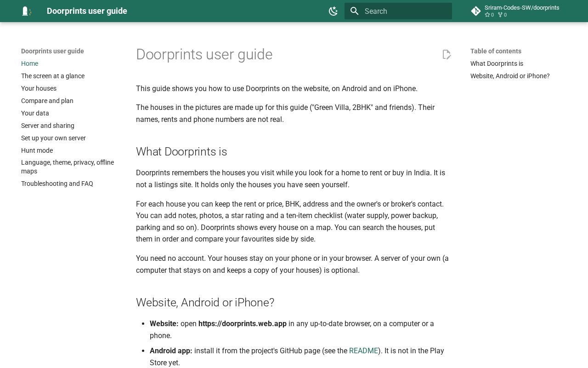
Task: Open the Your houses page
Action: 39,88
